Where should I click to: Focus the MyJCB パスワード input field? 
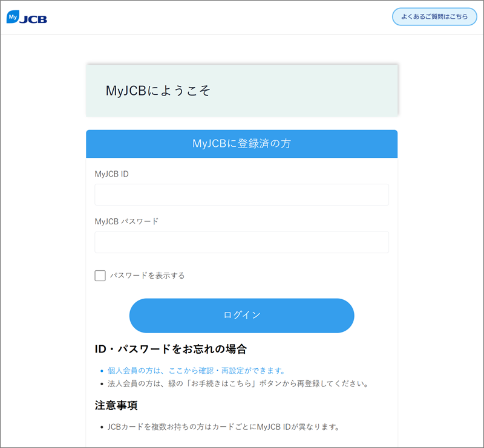pyautogui.click(x=241, y=242)
